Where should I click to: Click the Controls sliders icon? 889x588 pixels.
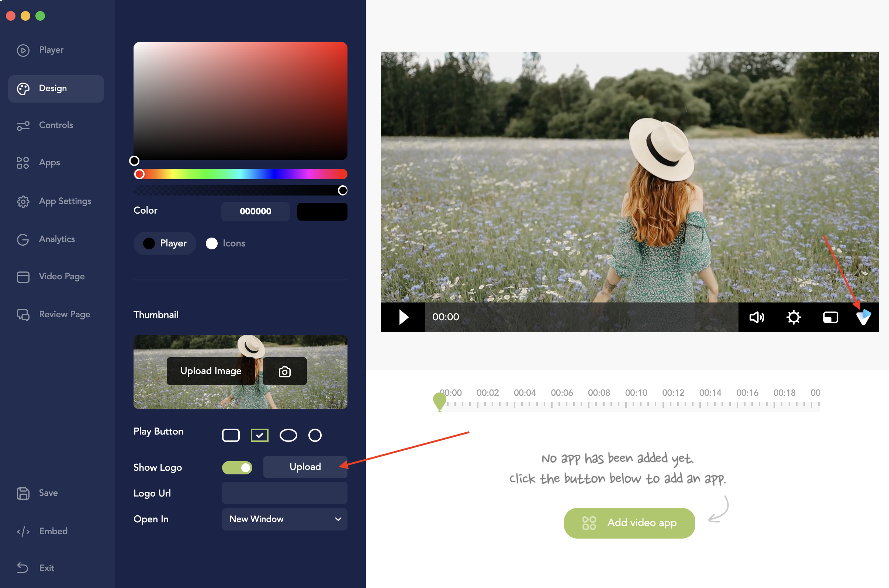[23, 126]
